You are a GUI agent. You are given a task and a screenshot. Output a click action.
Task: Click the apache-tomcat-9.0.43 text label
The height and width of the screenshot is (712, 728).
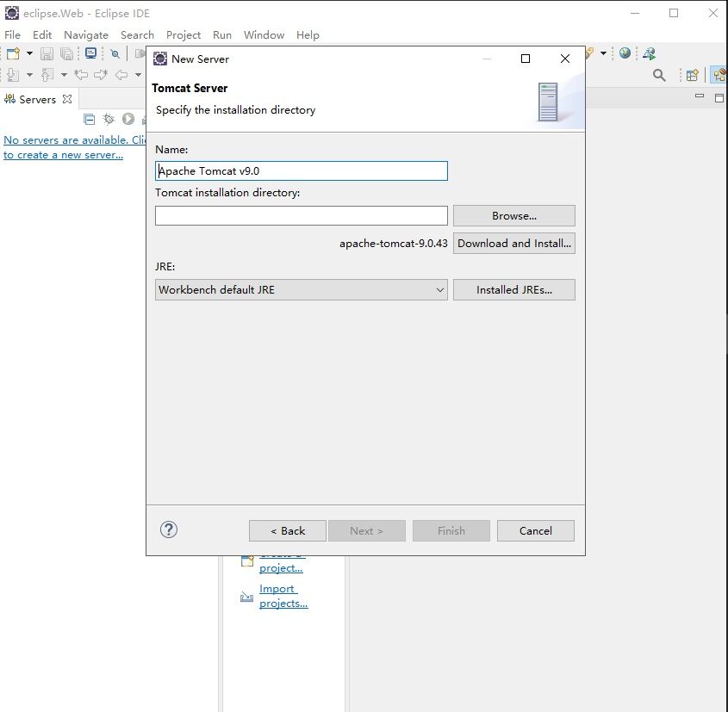[x=393, y=244]
